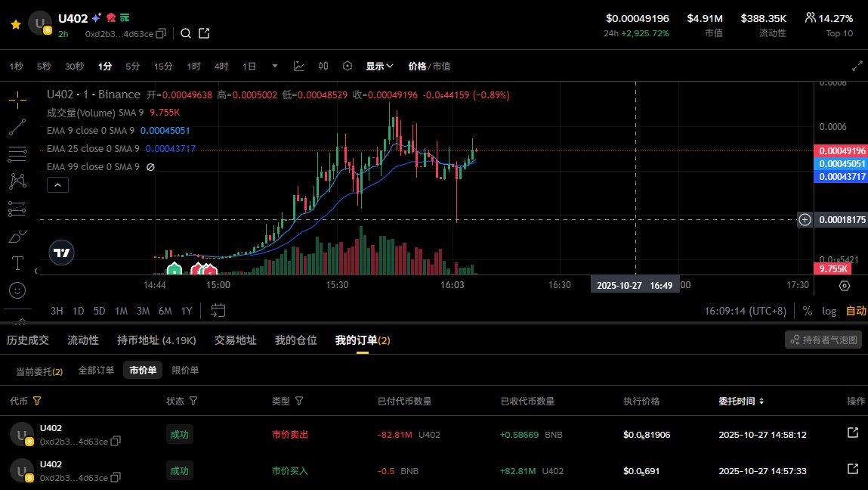Open the 持有者气泡图 bubble map button
Screen dimensions: 868x490
pyautogui.click(x=823, y=340)
